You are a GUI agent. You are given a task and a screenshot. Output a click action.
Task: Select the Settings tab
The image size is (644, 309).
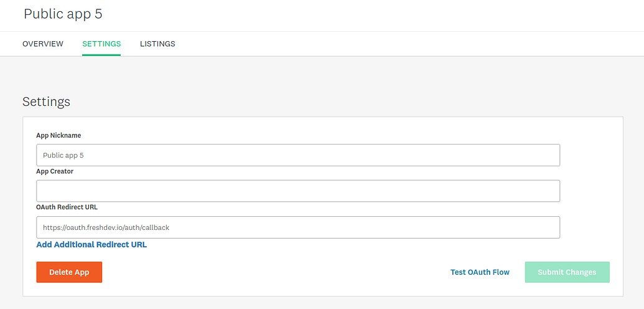click(x=101, y=44)
